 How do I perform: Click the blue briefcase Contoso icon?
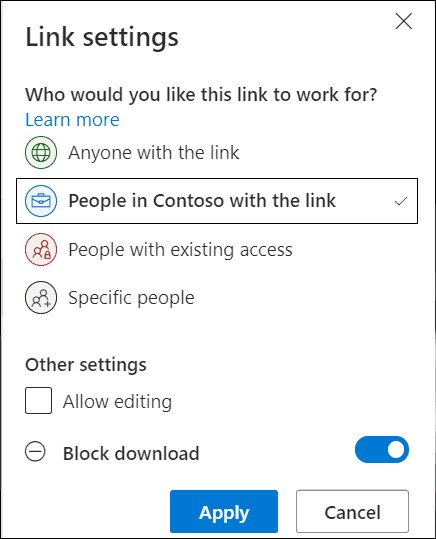pyautogui.click(x=41, y=201)
